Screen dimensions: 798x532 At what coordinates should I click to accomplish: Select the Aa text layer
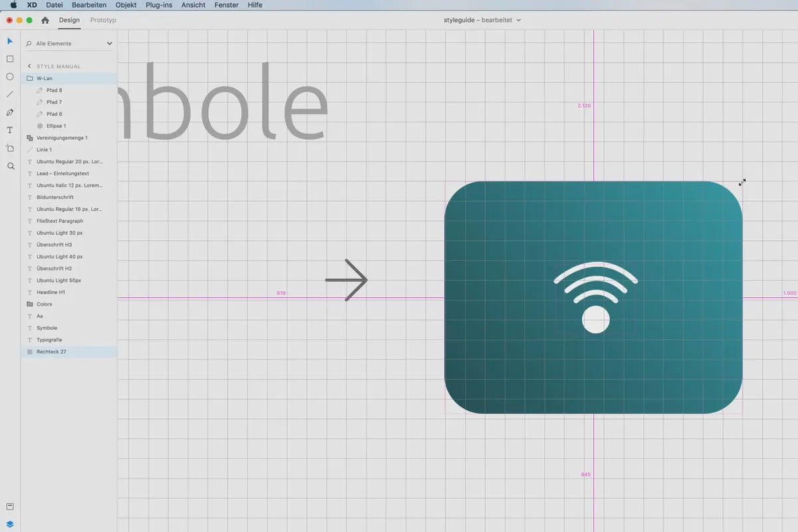click(69, 316)
